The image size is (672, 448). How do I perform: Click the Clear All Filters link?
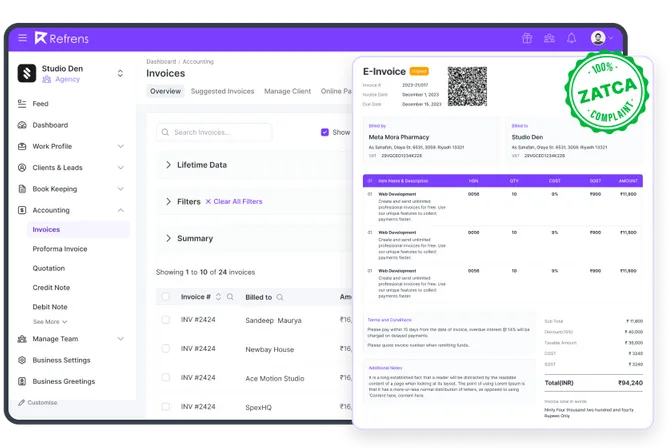pyautogui.click(x=234, y=201)
